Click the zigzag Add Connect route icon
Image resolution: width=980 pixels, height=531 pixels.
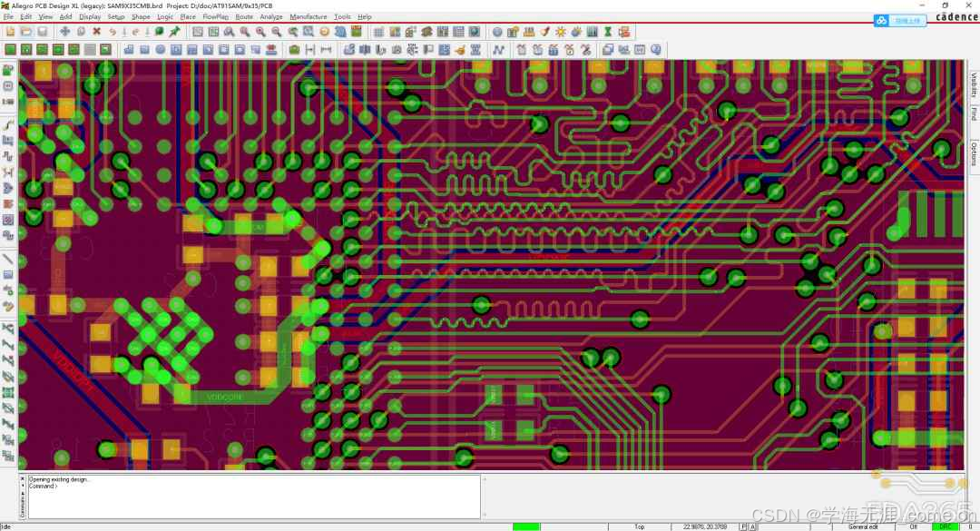click(498, 49)
